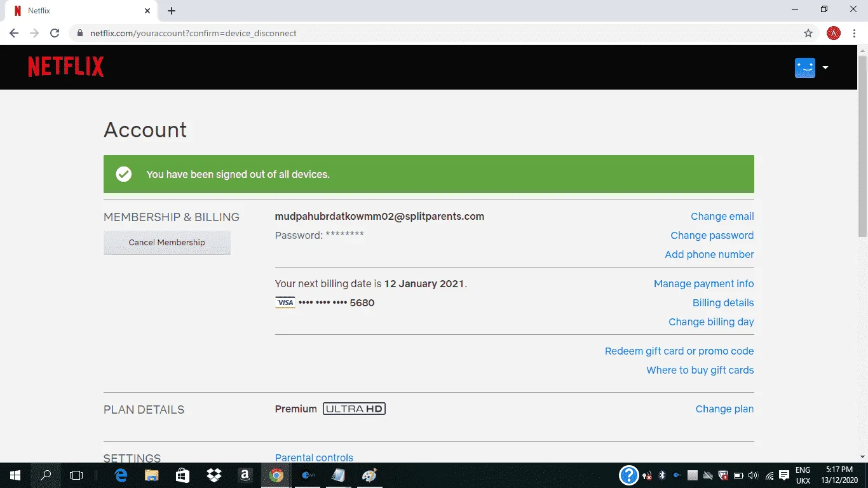868x488 pixels.
Task: Open Amazon from the taskbar
Action: click(x=245, y=475)
